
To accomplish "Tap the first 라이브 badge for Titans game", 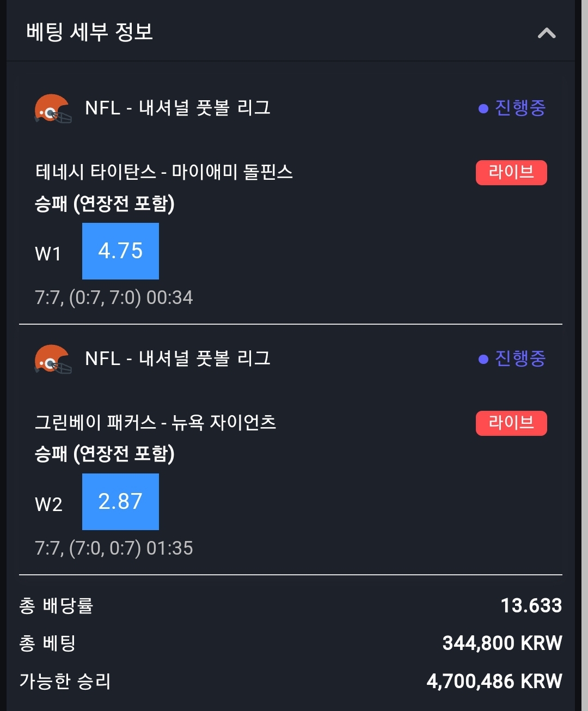I will point(511,173).
